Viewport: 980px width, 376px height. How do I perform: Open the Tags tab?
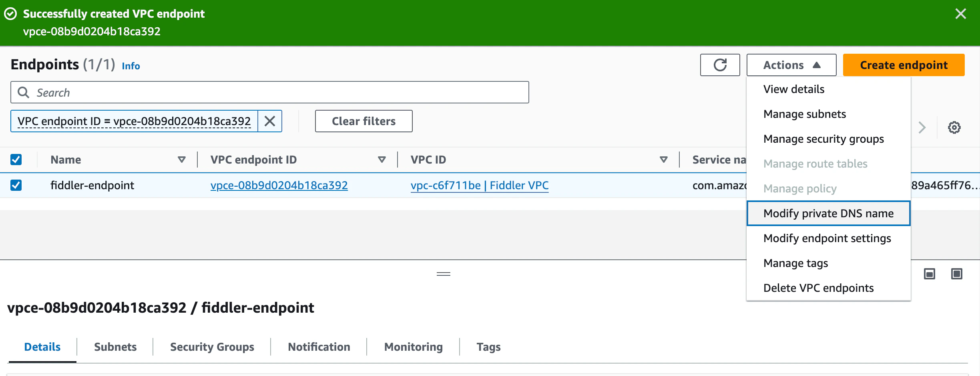click(x=489, y=347)
